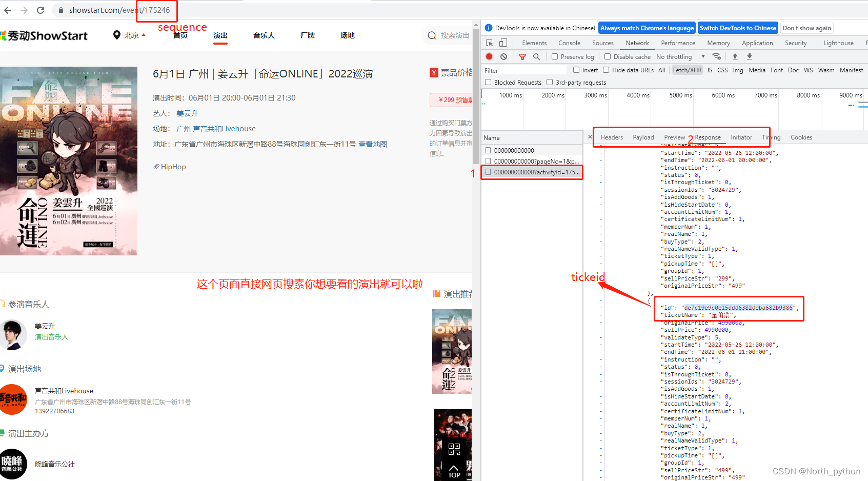Click the 9000 ms mark on network timeline
The image size is (868, 481).
[x=851, y=95]
